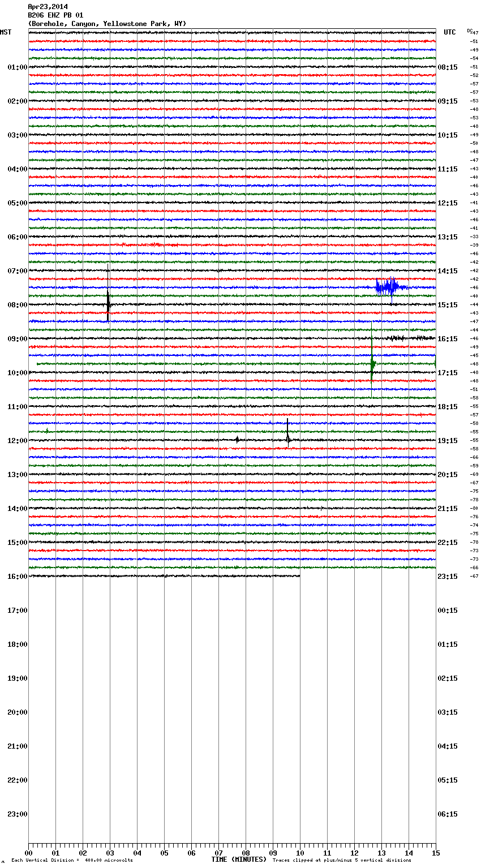This screenshot has height=868, width=481.
Task: Click minute tick label 05 on bottom axis
Action: [164, 853]
